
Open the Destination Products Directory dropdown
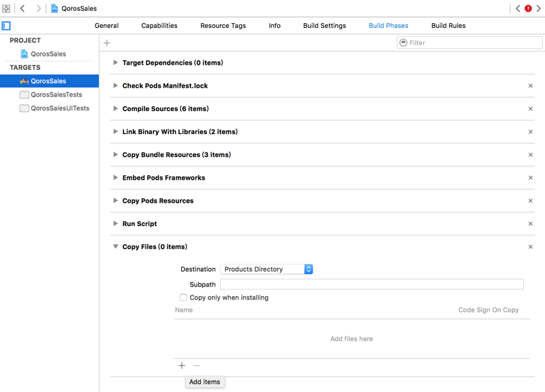tap(266, 269)
